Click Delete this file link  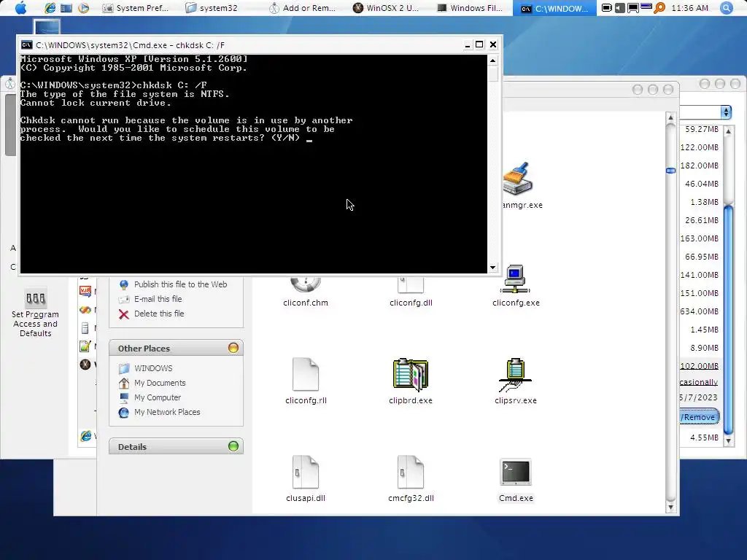pos(159,314)
